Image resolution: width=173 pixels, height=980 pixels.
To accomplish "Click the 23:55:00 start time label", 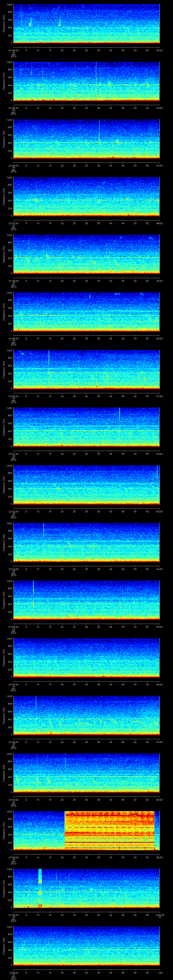I will point(13,684).
